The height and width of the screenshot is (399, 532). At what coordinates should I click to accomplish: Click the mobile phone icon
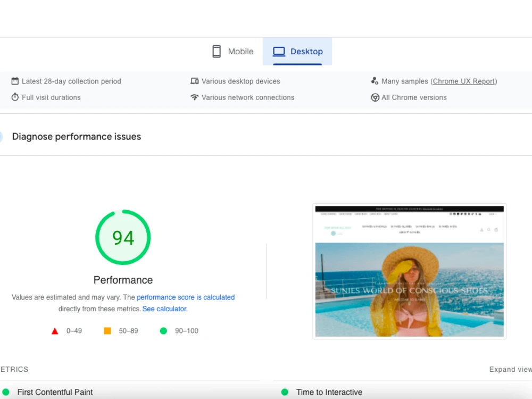[x=217, y=52]
